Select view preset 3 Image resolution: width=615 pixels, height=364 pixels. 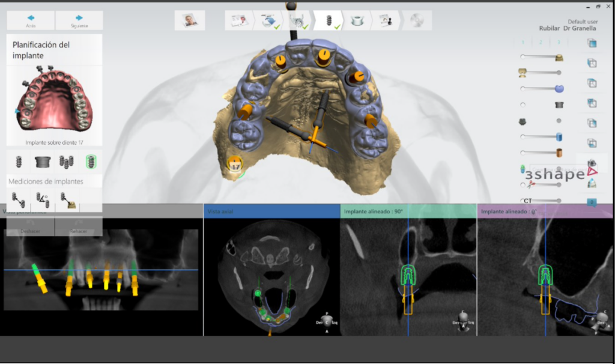click(x=559, y=43)
